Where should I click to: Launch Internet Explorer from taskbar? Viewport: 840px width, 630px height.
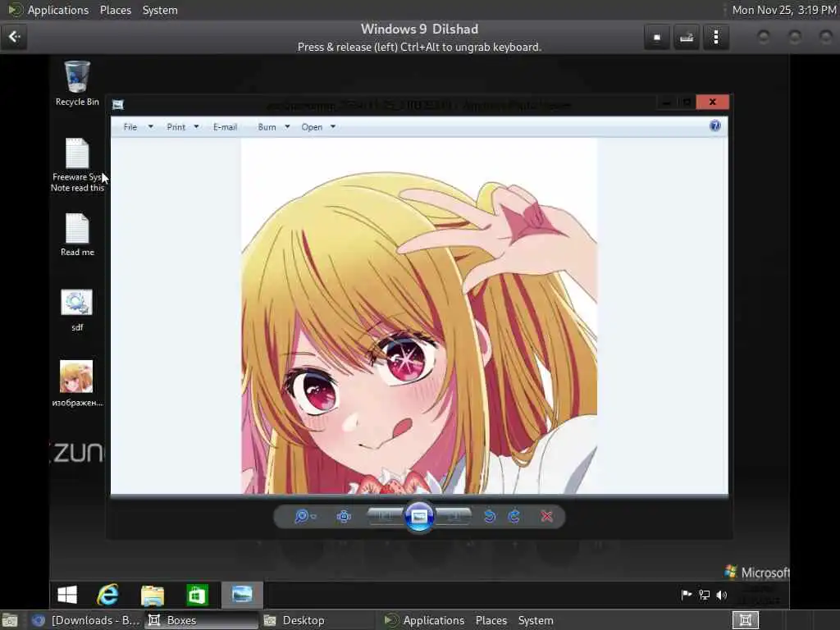[x=107, y=595]
